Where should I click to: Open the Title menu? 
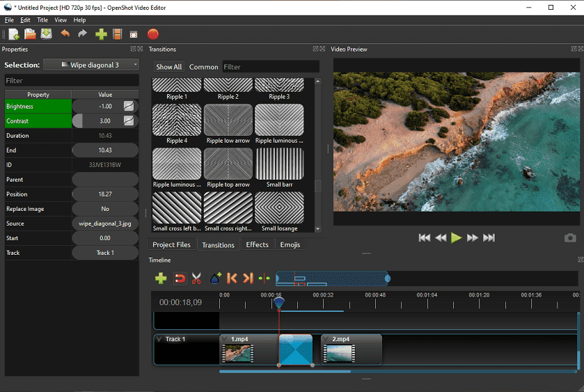pos(42,20)
